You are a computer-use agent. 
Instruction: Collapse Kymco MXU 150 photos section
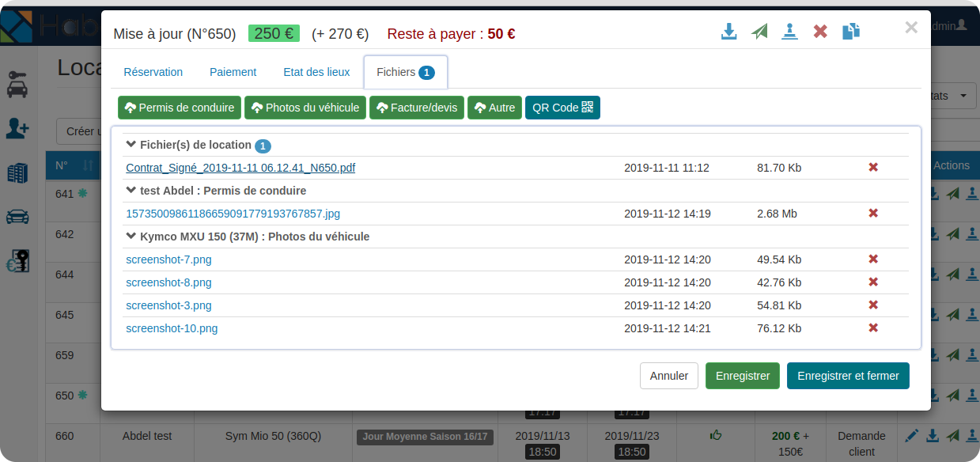pos(131,237)
